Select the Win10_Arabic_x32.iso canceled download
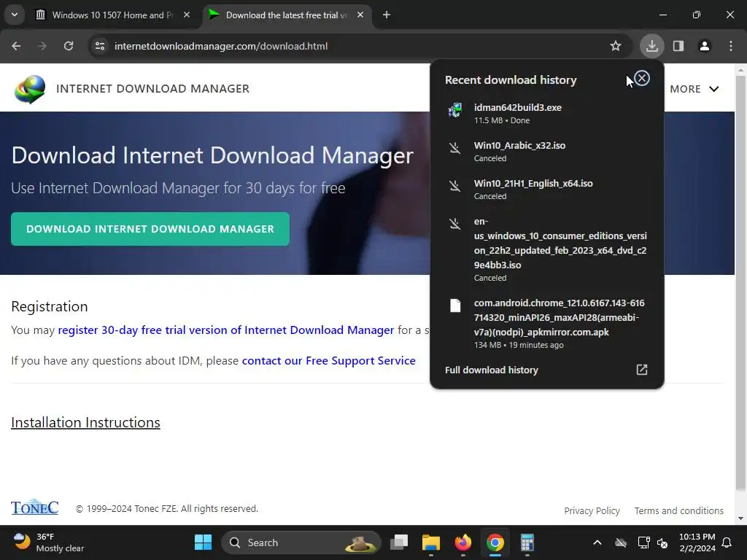Screen dimensions: 747x560 (x=546, y=152)
